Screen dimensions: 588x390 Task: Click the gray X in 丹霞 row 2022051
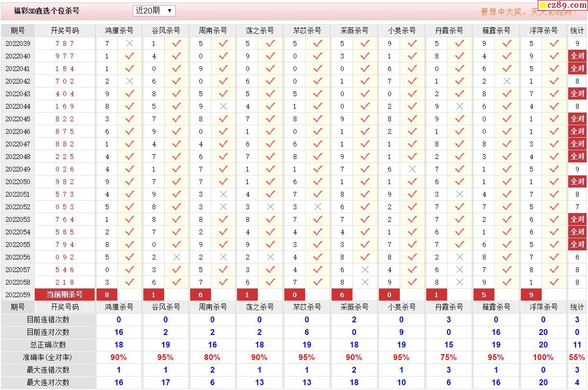click(460, 194)
